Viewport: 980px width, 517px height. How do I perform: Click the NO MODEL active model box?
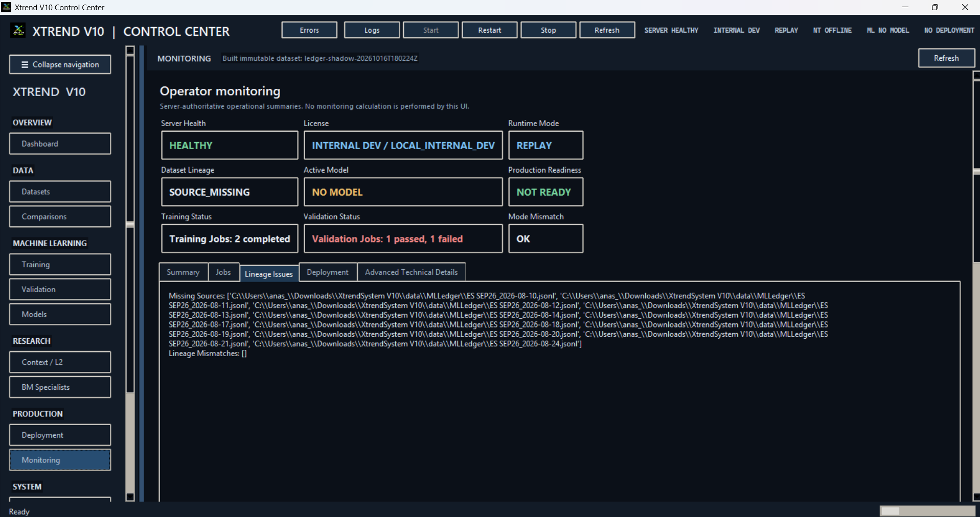403,192
